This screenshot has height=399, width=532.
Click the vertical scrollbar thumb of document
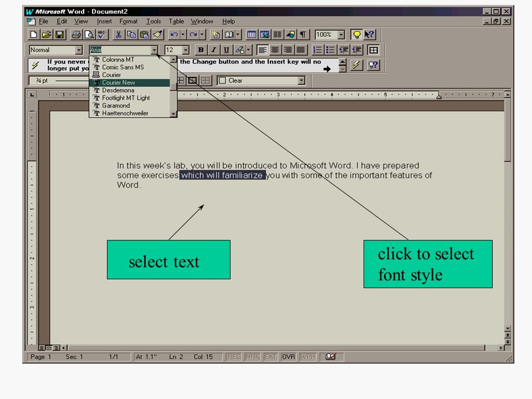click(508, 130)
